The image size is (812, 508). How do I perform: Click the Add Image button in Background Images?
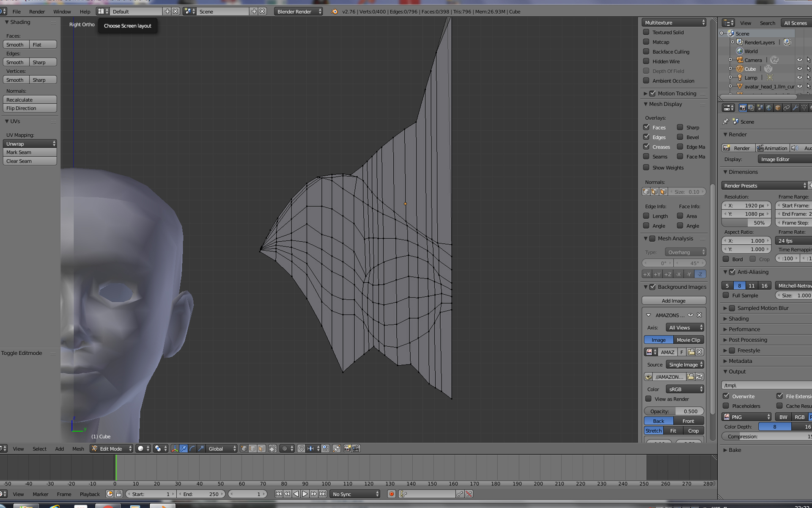click(673, 300)
